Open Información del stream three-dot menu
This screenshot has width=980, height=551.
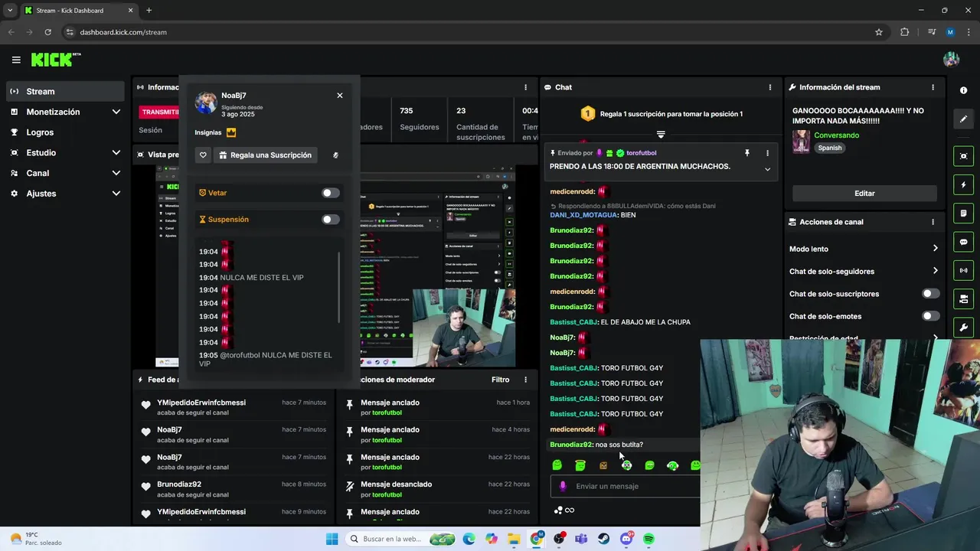[933, 87]
